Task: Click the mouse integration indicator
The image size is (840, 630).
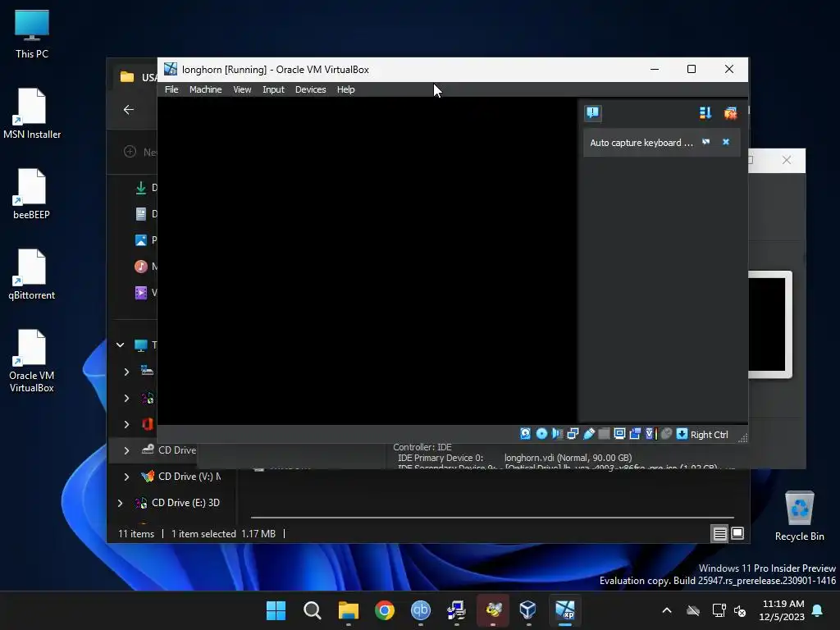Action: tap(666, 434)
